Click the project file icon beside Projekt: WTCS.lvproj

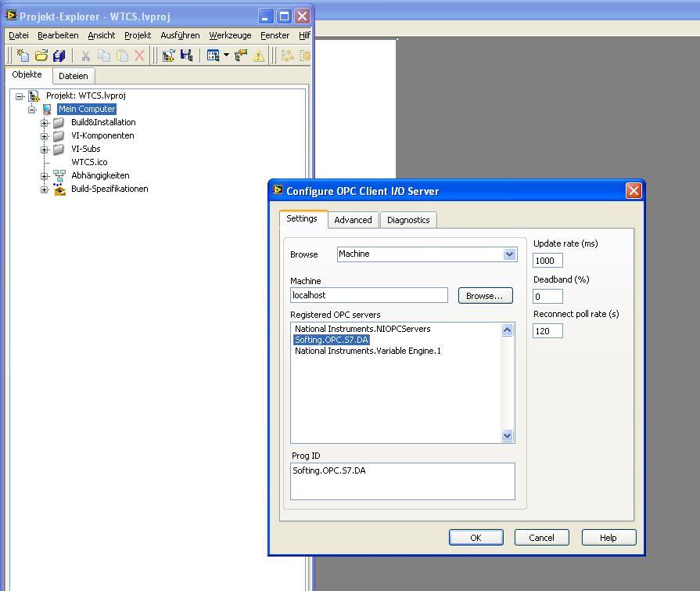(x=34, y=95)
